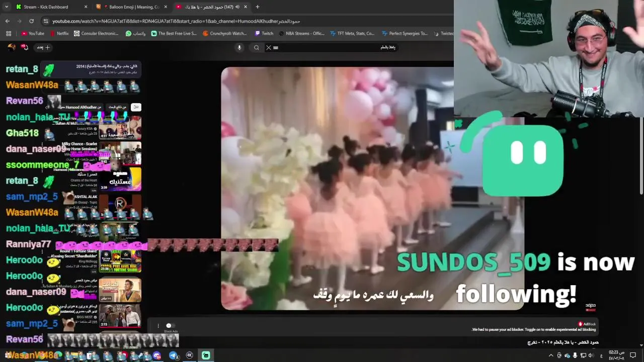Start YouTube voice search microphone
This screenshot has height=362, width=644.
tap(239, 48)
